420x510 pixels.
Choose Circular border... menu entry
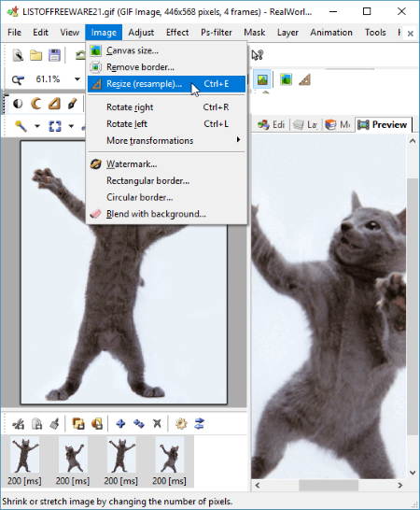click(166, 197)
